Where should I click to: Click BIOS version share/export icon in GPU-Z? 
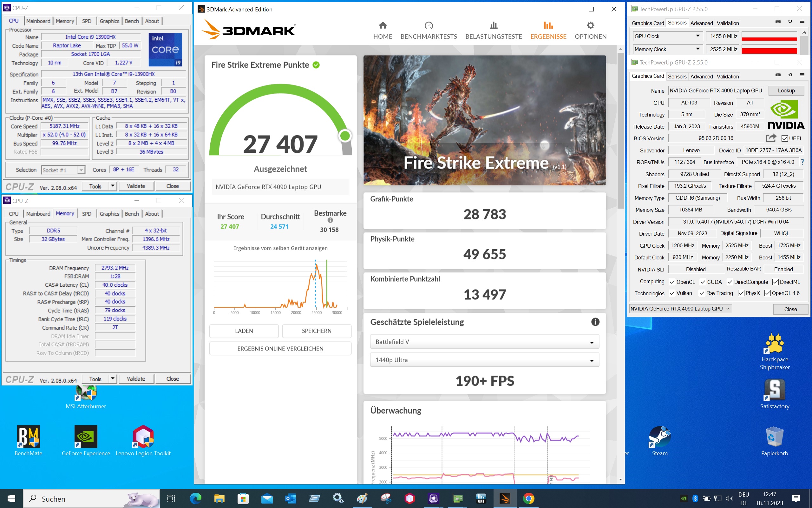point(771,138)
